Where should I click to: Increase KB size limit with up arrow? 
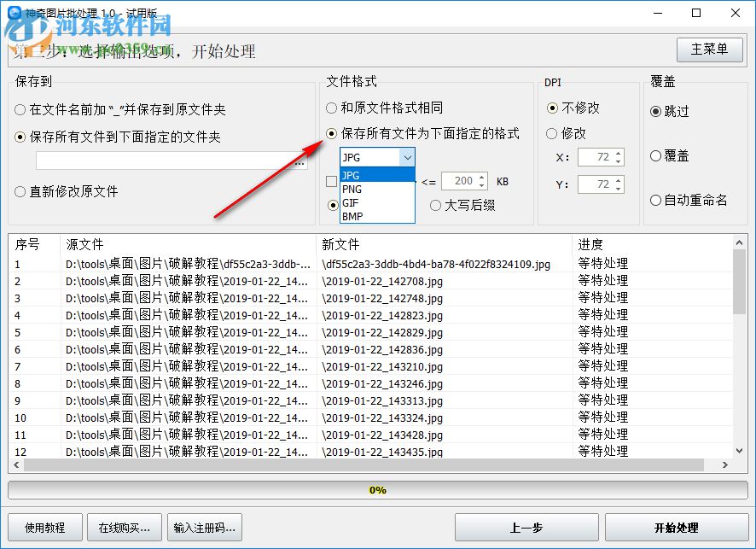[x=481, y=177]
